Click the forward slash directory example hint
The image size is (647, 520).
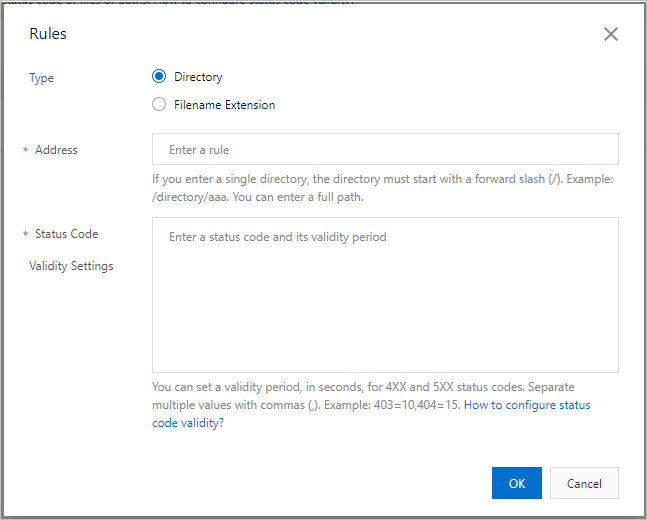point(384,188)
